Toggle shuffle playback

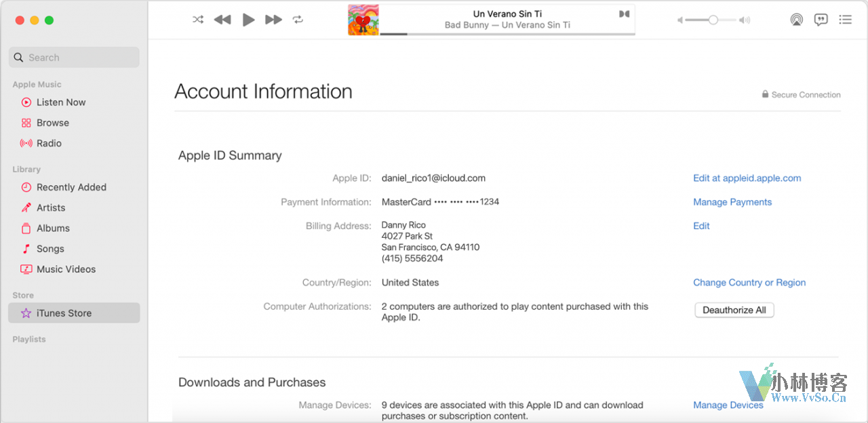point(198,20)
